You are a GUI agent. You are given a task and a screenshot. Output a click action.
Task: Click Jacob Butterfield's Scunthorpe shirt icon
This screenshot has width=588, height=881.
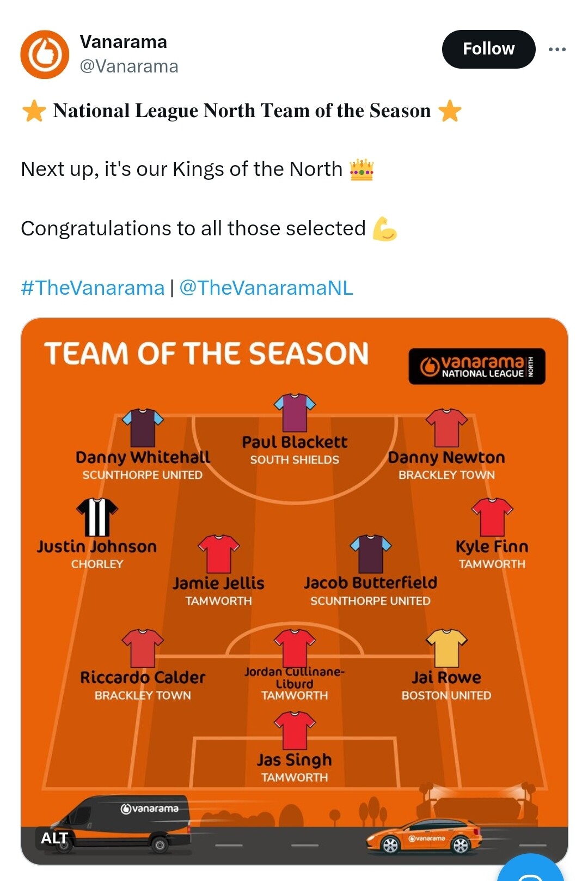tap(370, 554)
